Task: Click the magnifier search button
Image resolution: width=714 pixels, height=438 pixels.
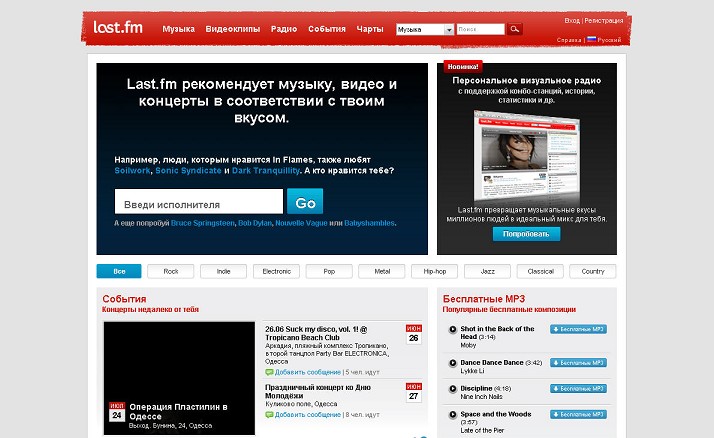Action: click(515, 29)
